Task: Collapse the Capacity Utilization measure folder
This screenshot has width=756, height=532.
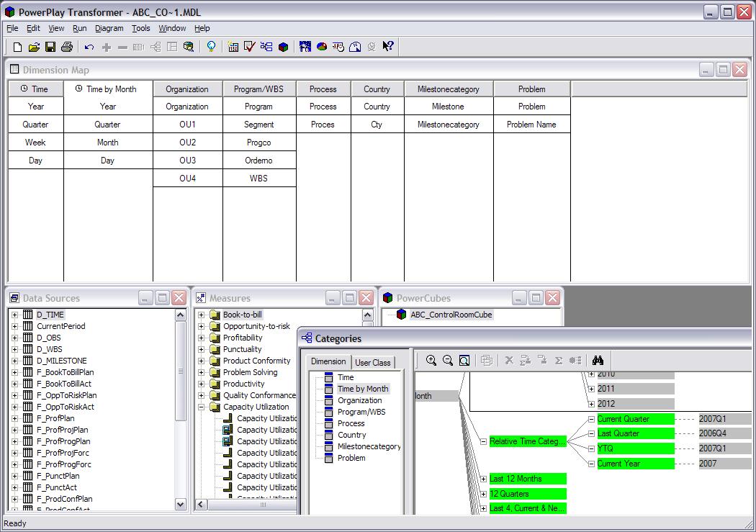Action: pyautogui.click(x=202, y=407)
